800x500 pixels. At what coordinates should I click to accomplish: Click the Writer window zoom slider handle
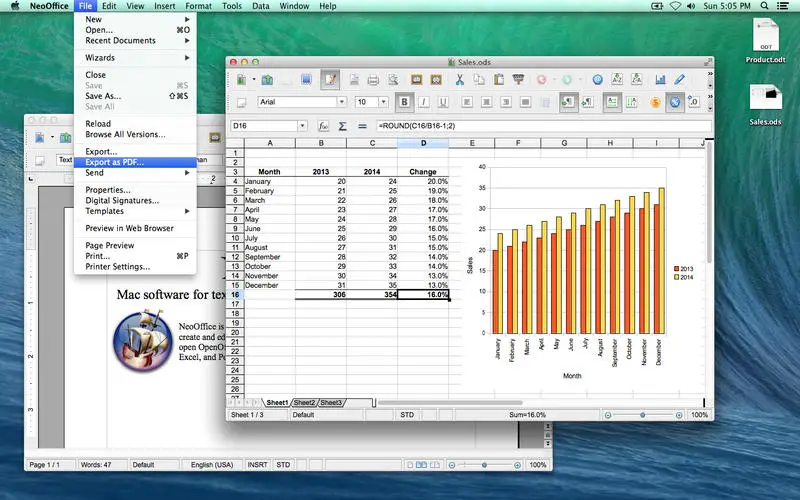pyautogui.click(x=484, y=465)
